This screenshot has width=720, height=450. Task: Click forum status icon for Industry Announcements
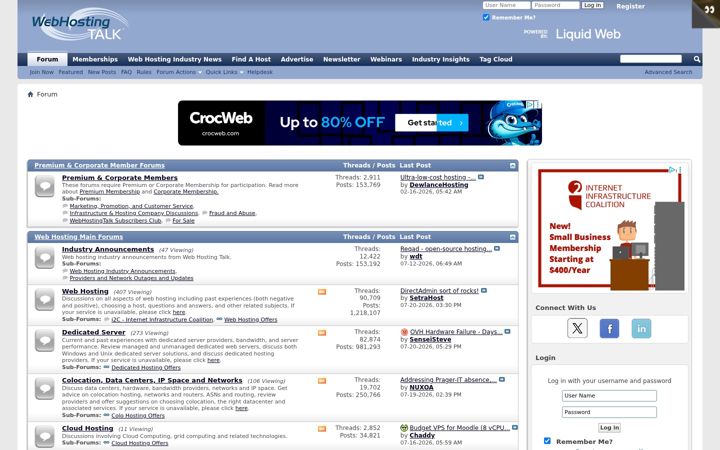(45, 258)
